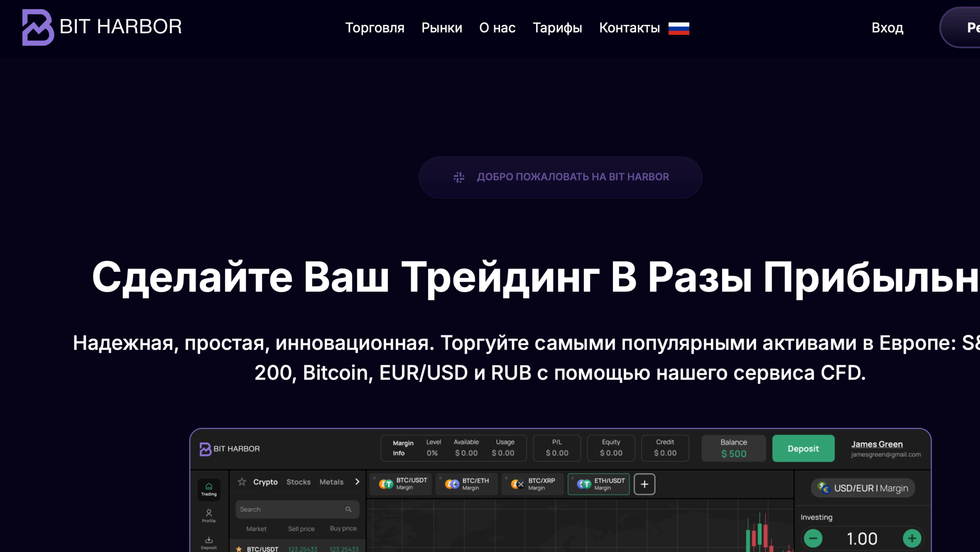Close the BTC/XRP chart tab

pos(506,478)
